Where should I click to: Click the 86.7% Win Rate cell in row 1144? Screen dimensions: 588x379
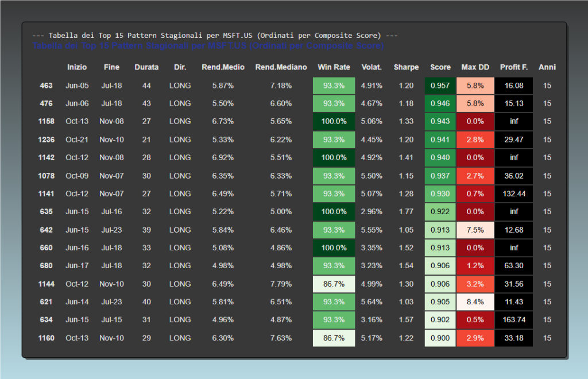click(x=334, y=284)
